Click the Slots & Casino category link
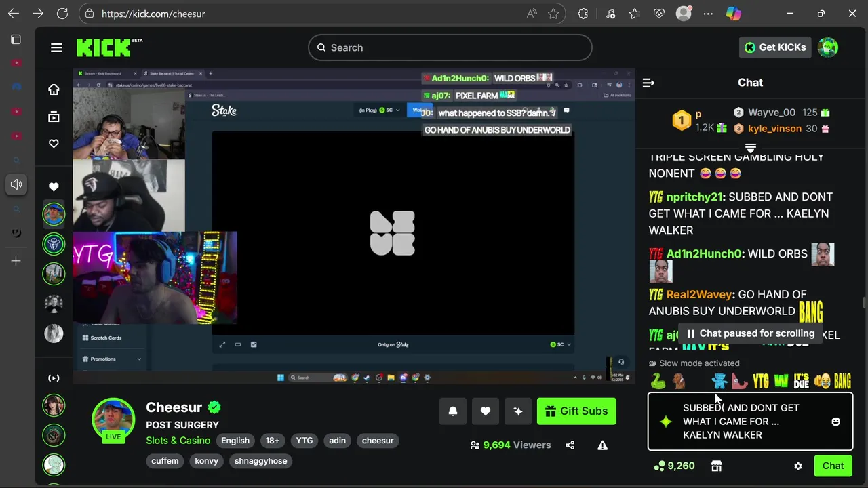The height and width of the screenshot is (488, 868). coord(178,441)
